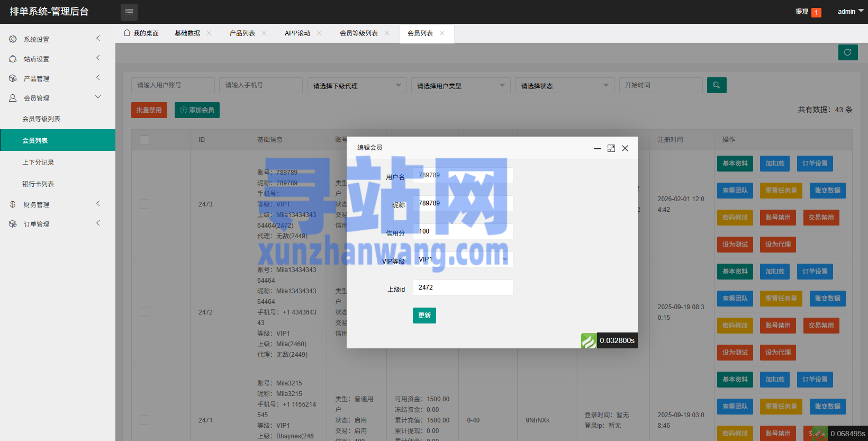This screenshot has height=441, width=868.
Task: Close the 会员等级列表 tab via its x
Action: (x=387, y=33)
